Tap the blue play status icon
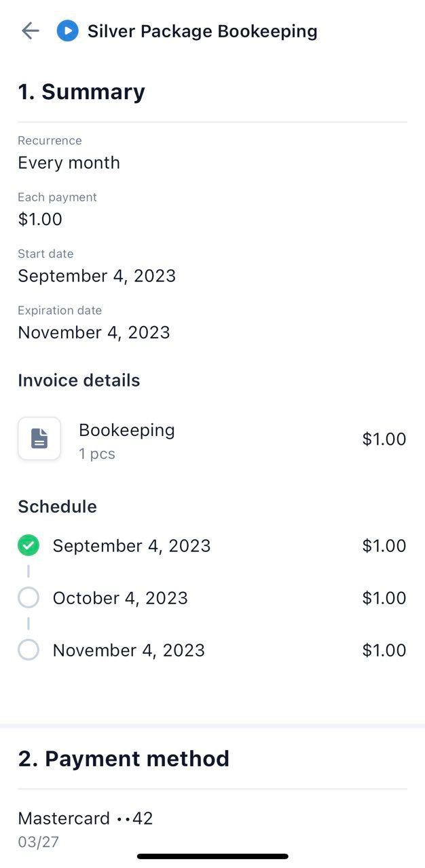Viewport: 425px width, 868px height. pos(67,31)
